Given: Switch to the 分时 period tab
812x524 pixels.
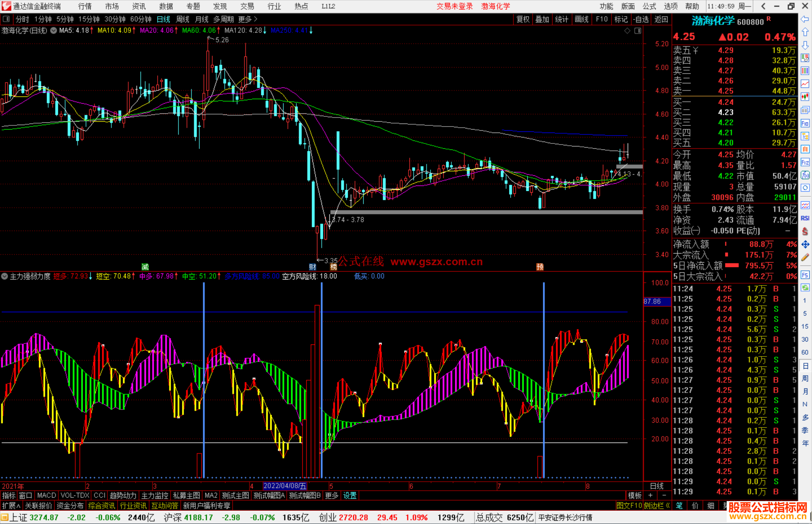Looking at the screenshot, I should point(22,19).
